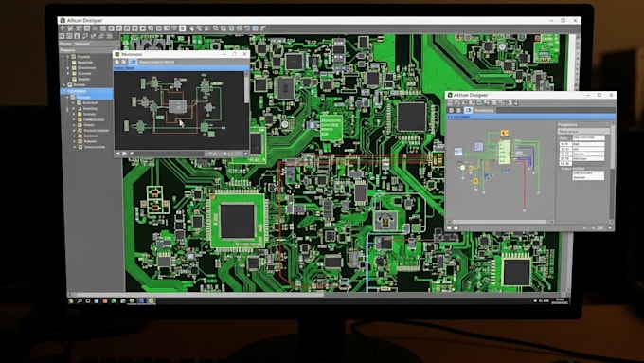Click the taskbar search magnifier icon
The width and height of the screenshot is (644, 363).
tap(80, 301)
